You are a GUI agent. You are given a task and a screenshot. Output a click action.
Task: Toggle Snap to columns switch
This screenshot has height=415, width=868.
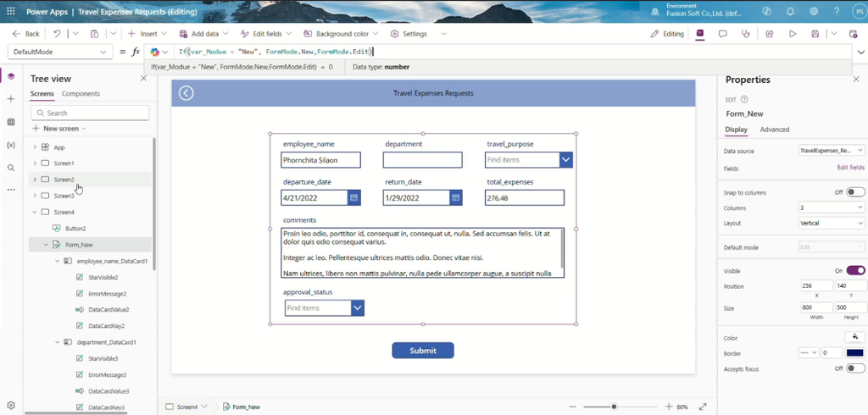pyautogui.click(x=855, y=192)
